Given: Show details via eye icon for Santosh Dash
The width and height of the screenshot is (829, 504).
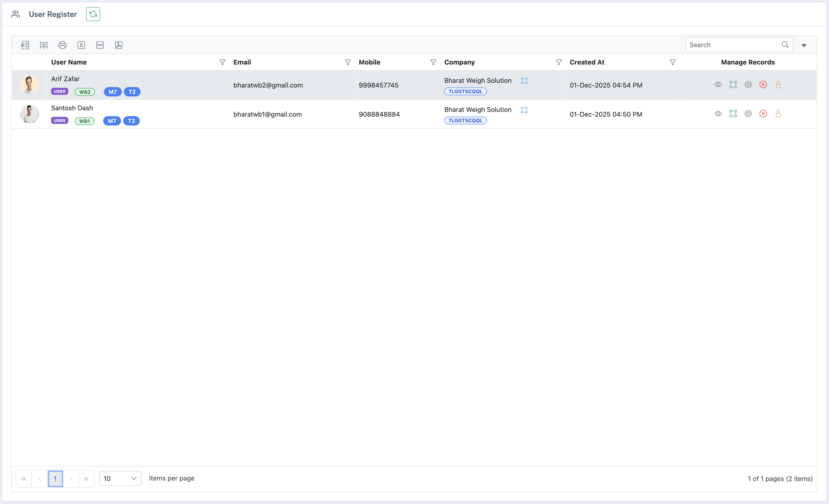Looking at the screenshot, I should pyautogui.click(x=718, y=114).
